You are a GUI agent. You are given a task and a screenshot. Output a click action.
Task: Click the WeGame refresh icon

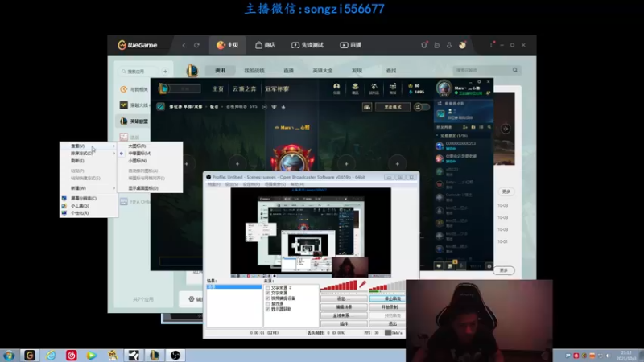pyautogui.click(x=196, y=45)
